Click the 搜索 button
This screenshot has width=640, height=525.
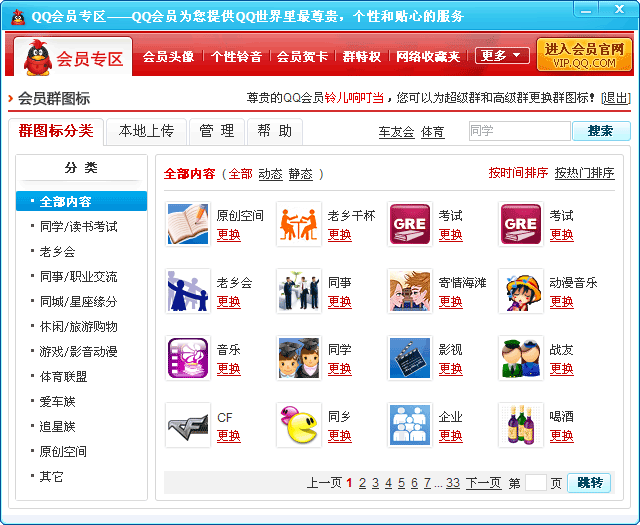click(601, 131)
